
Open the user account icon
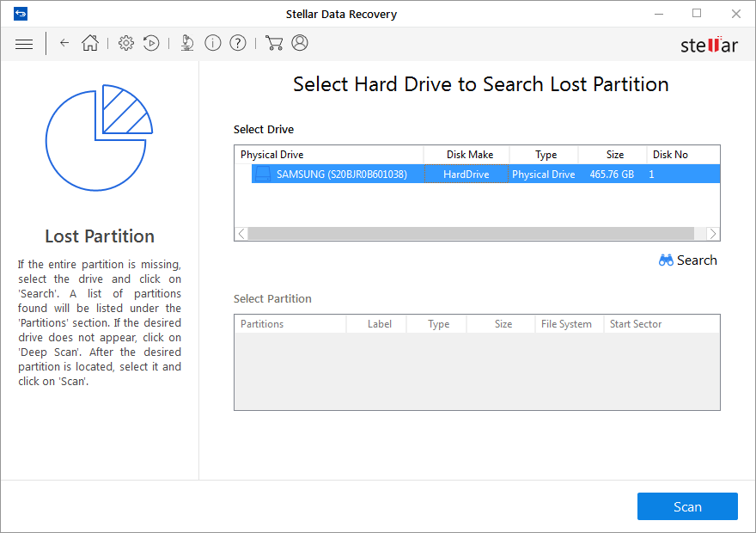[x=300, y=43]
